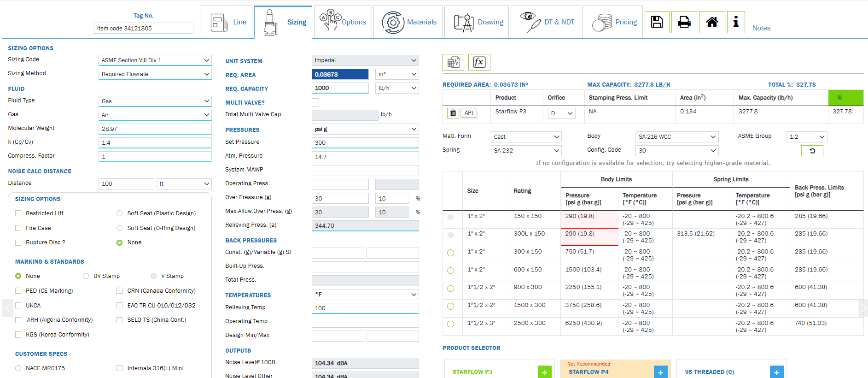The height and width of the screenshot is (378, 868).
Task: Open the DT & NDT tab label
Action: (559, 22)
